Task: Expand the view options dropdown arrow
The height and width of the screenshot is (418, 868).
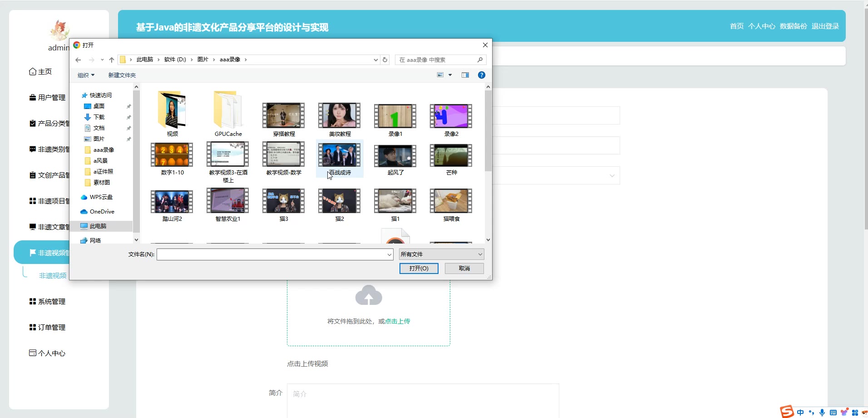Action: [x=450, y=75]
